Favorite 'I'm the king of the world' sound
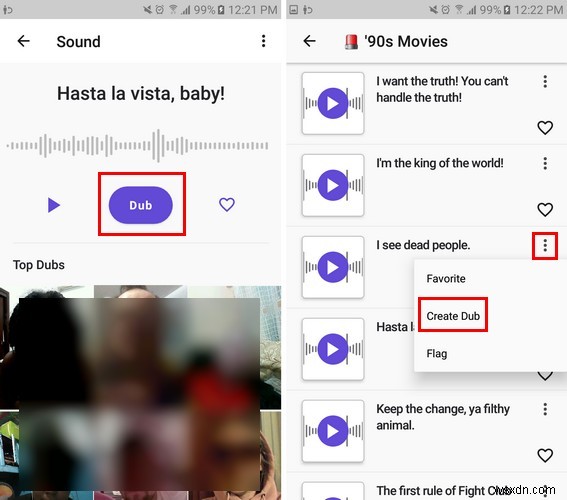 [x=545, y=209]
